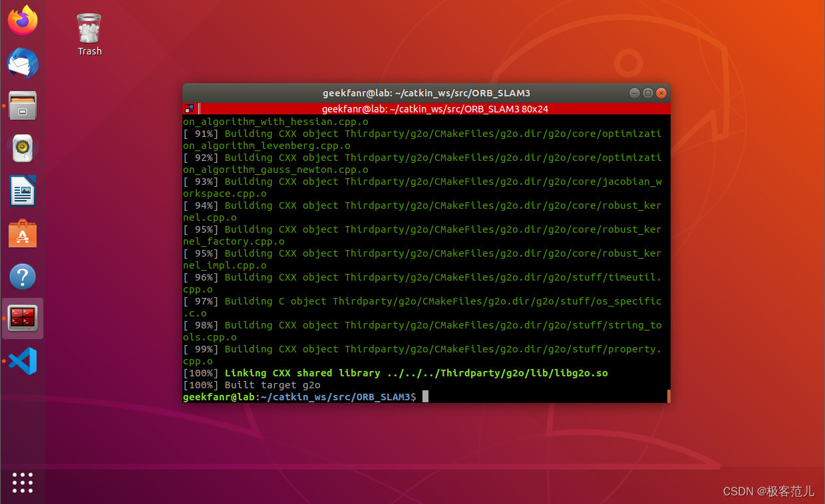
Task: Open the Help icon in the dock
Action: [23, 277]
